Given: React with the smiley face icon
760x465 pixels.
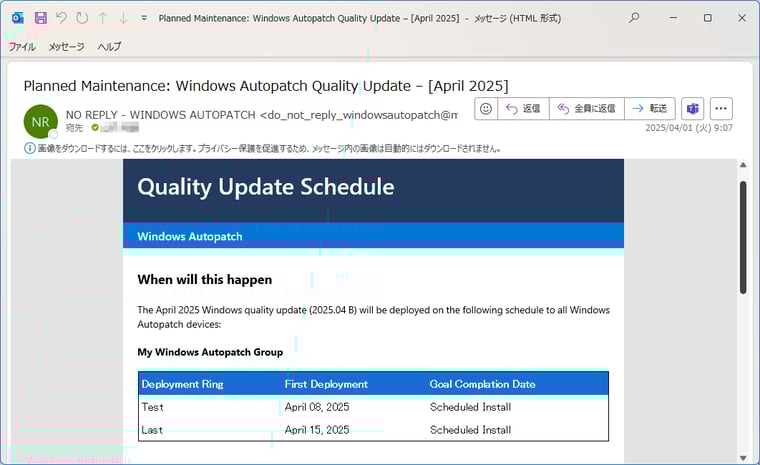Looking at the screenshot, I should pos(486,109).
